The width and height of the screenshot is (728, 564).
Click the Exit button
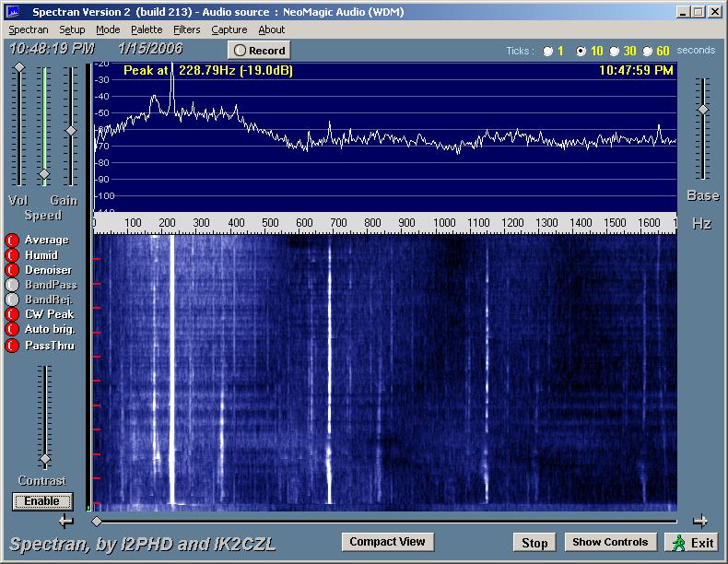click(693, 542)
